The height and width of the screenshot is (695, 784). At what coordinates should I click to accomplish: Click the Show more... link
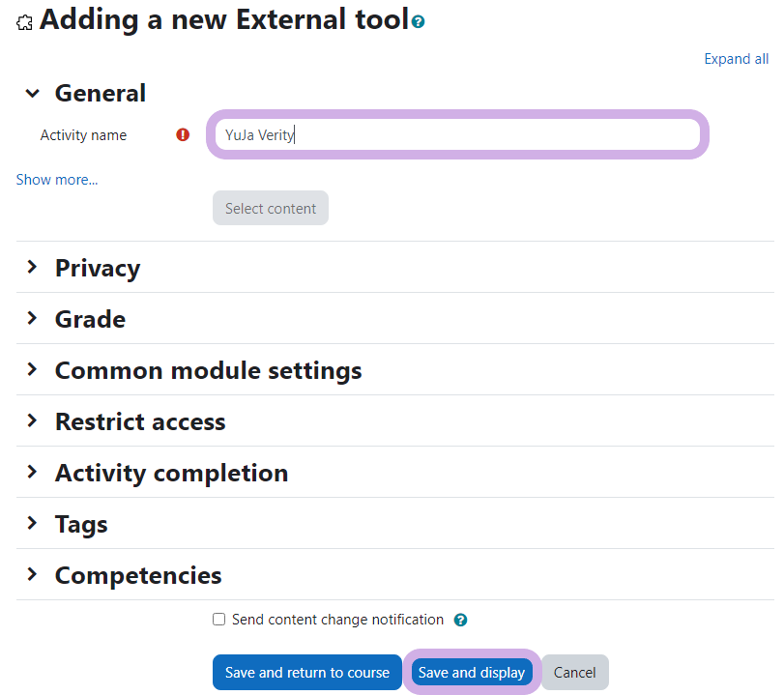[x=57, y=180]
